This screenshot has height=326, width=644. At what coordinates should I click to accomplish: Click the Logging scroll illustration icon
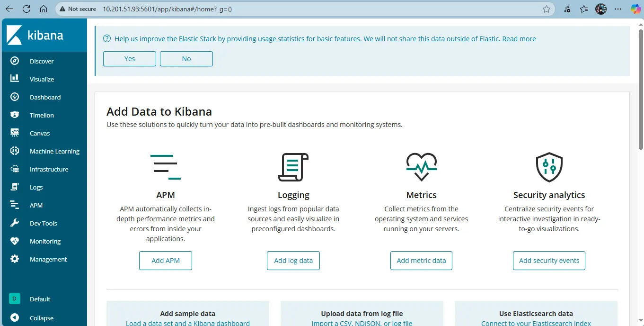point(293,167)
